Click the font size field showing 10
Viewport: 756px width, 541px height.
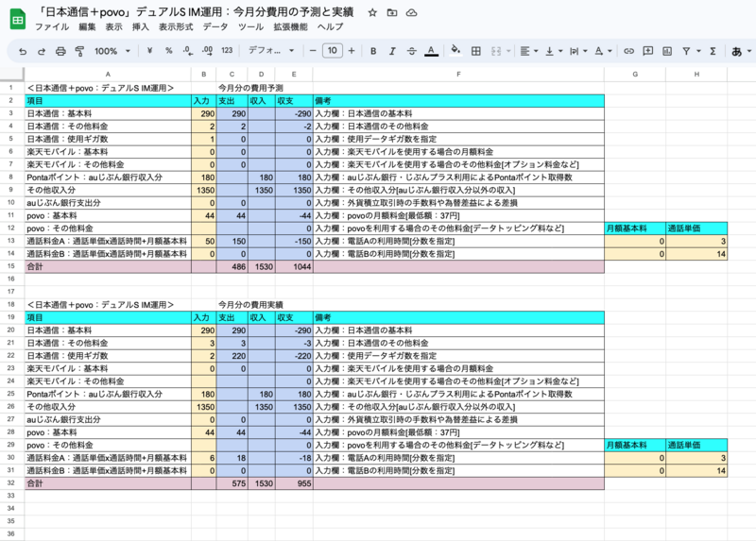click(x=333, y=51)
